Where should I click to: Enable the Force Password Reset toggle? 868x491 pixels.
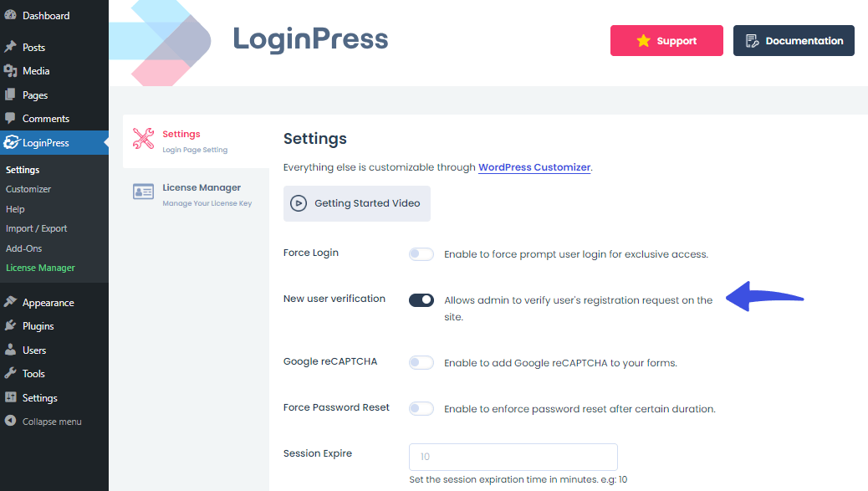point(421,408)
